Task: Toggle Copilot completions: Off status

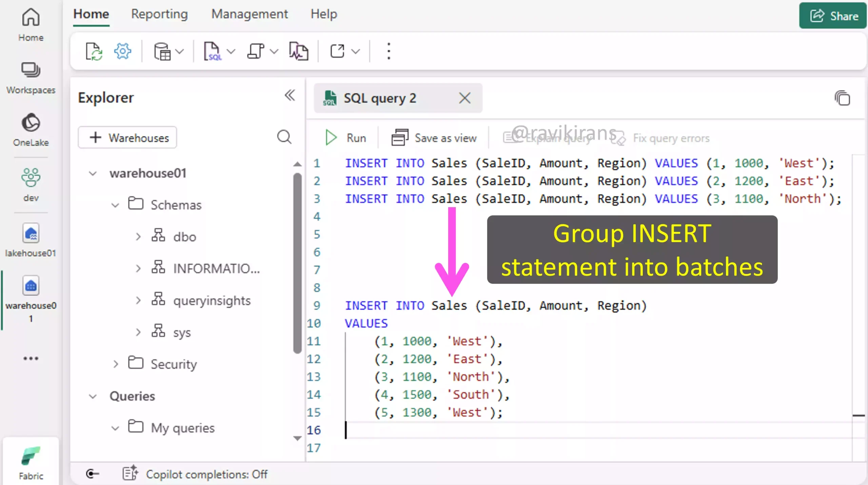Action: coord(207,474)
